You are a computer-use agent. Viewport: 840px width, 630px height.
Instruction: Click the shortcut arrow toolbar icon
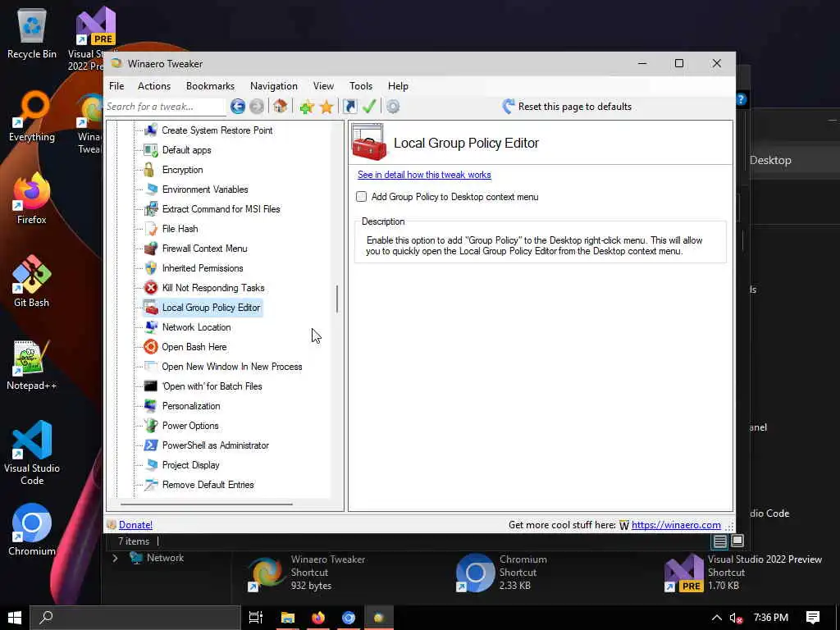[x=349, y=106]
